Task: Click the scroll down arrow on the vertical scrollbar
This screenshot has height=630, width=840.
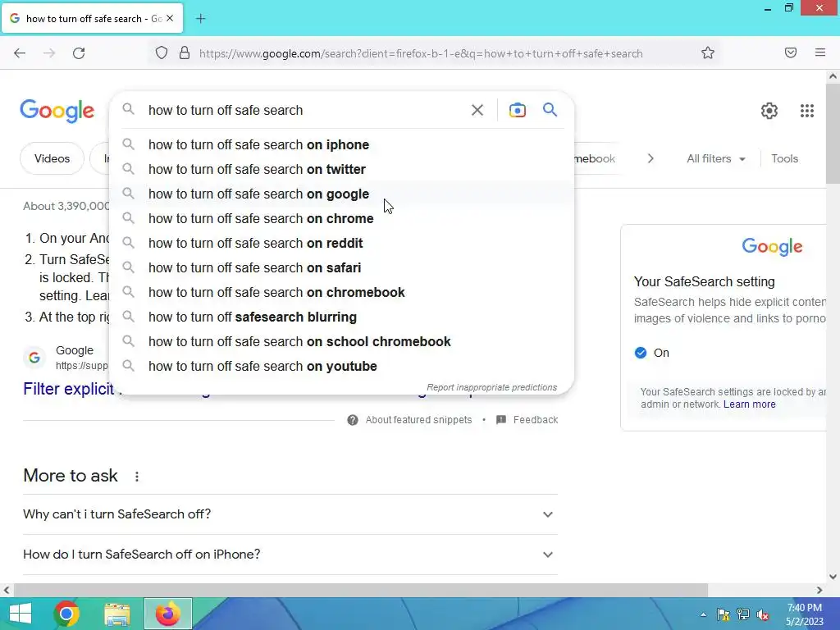Action: 833,577
